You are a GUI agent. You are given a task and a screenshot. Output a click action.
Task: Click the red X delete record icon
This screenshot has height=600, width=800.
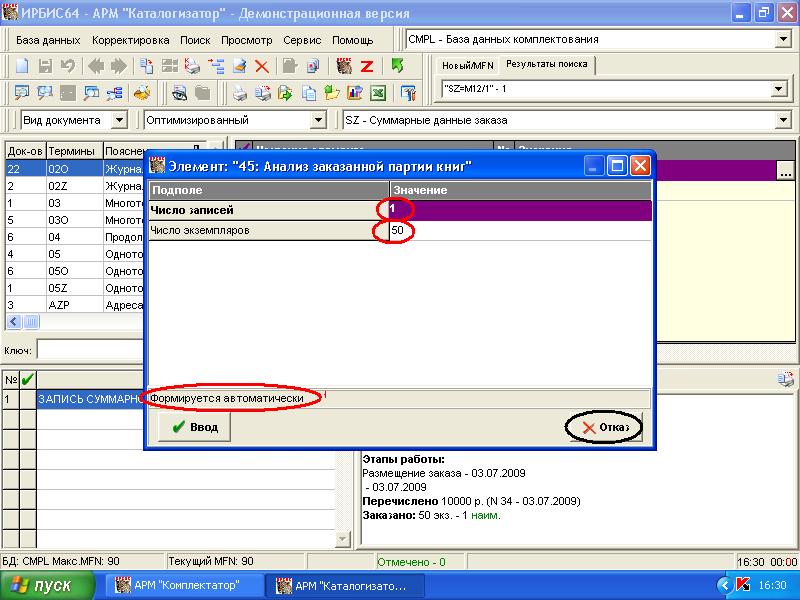(x=262, y=67)
